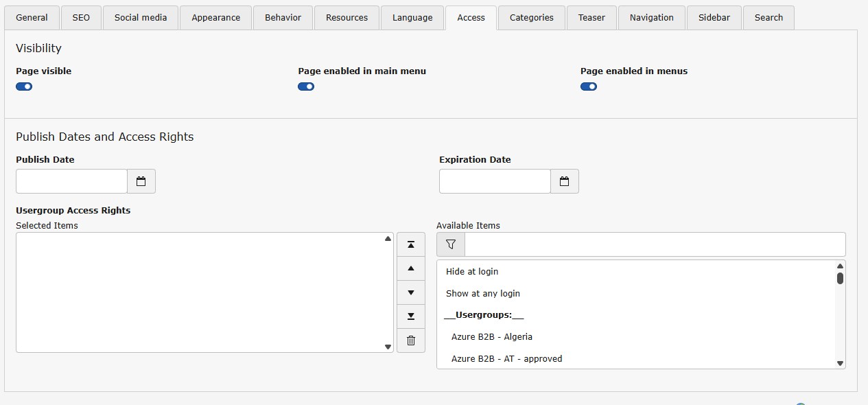Image resolution: width=868 pixels, height=405 pixels.
Task: Move selected item to bottom
Action: 410,316
